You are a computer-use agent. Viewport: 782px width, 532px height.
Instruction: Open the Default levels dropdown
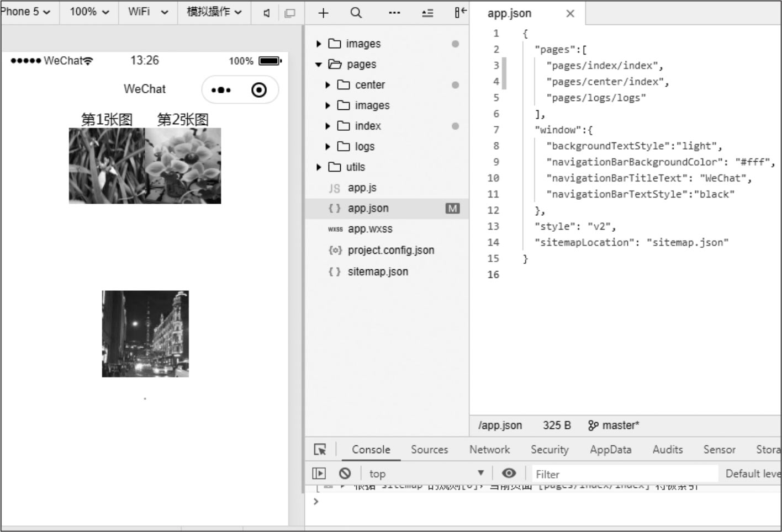pos(753,474)
